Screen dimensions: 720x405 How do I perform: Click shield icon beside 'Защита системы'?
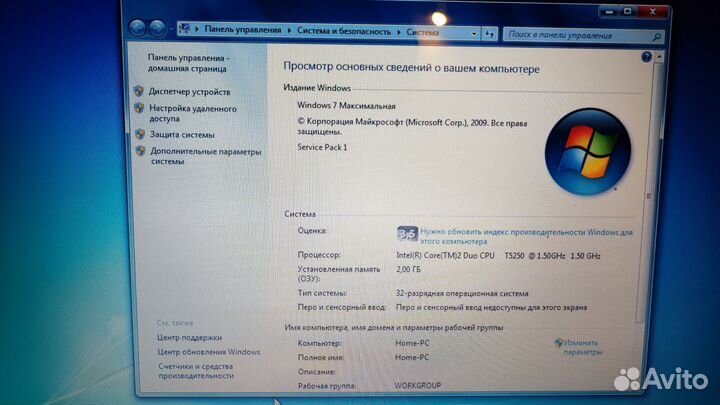click(x=140, y=134)
